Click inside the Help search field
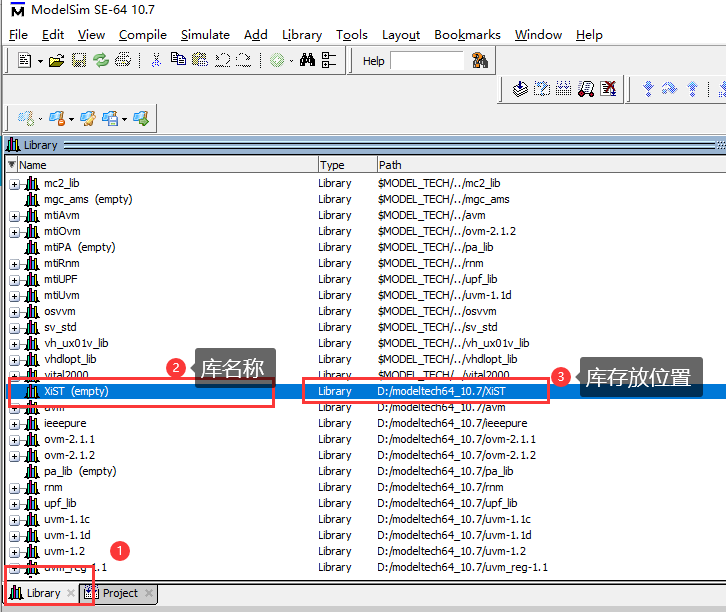726x612 pixels. [x=426, y=61]
